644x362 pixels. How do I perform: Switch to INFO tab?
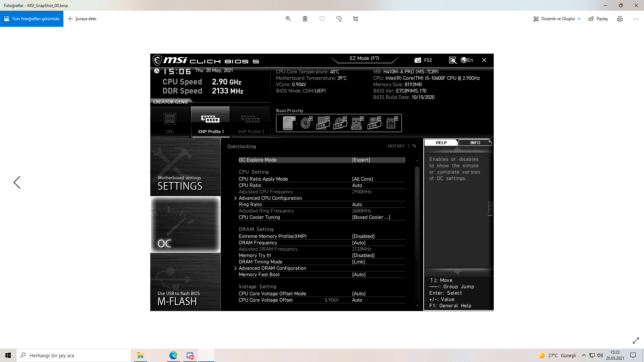click(x=475, y=142)
